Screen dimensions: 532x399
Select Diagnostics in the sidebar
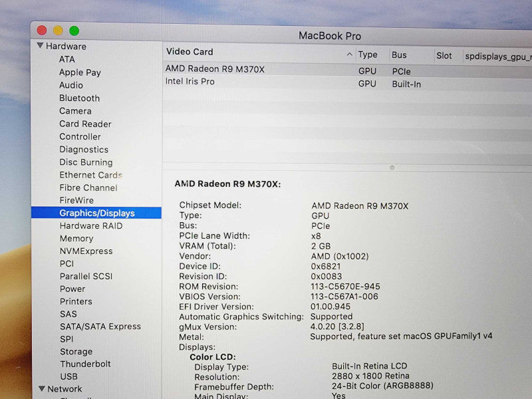click(x=84, y=150)
